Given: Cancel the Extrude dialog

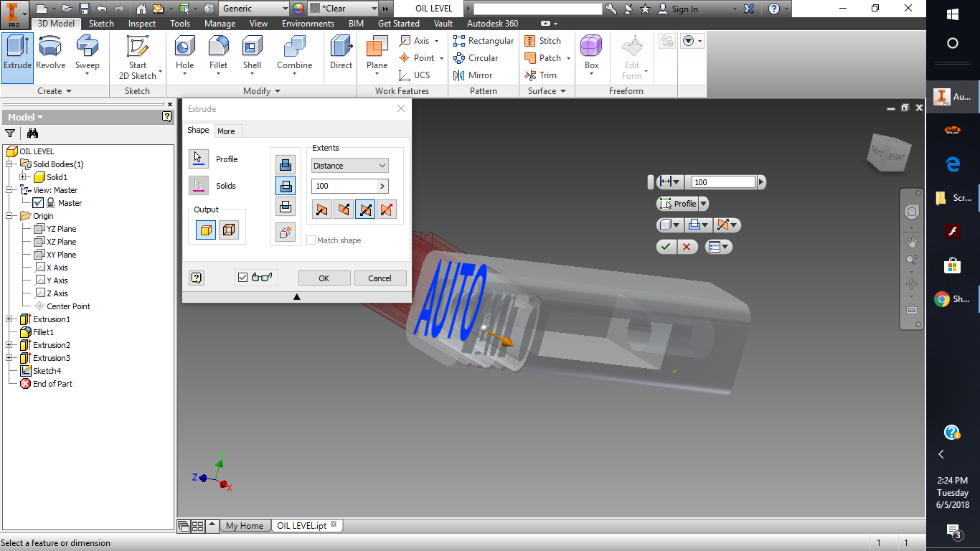Looking at the screenshot, I should point(380,278).
